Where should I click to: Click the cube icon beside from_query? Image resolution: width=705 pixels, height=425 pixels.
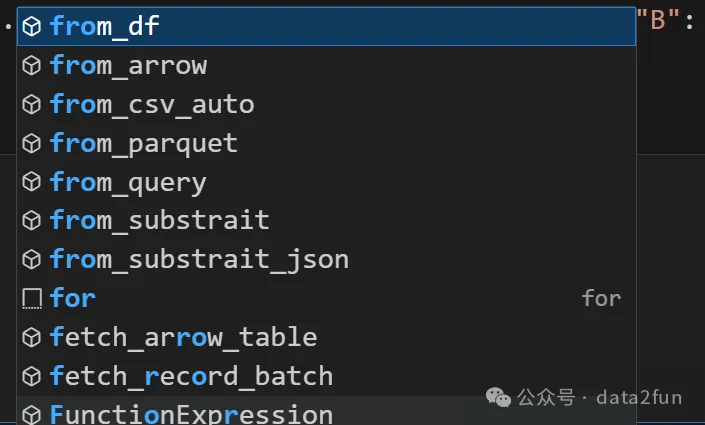click(x=32, y=182)
